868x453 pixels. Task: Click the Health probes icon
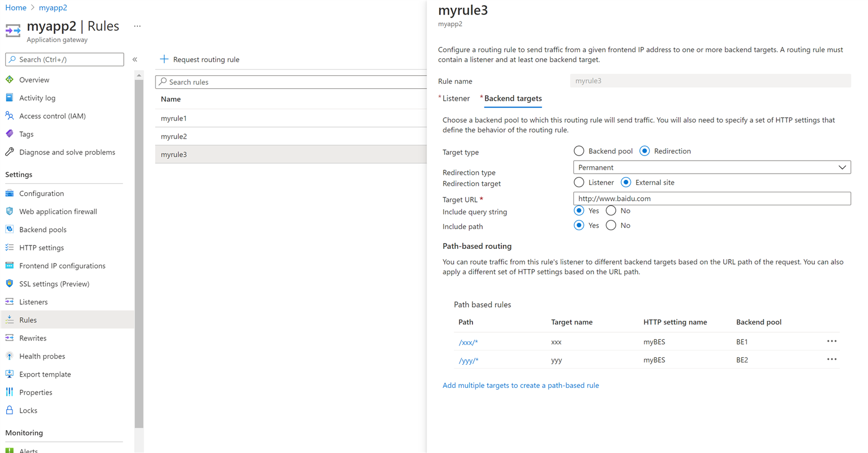pos(10,356)
